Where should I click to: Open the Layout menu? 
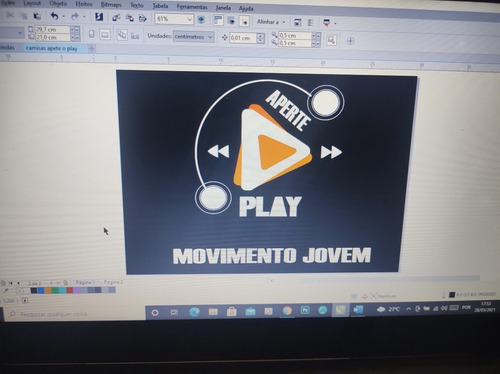(32, 3)
